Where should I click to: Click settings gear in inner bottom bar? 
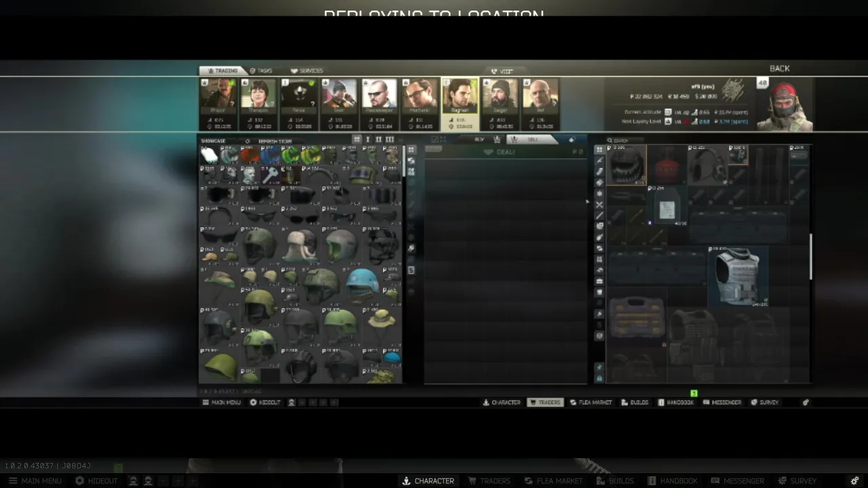coord(806,403)
